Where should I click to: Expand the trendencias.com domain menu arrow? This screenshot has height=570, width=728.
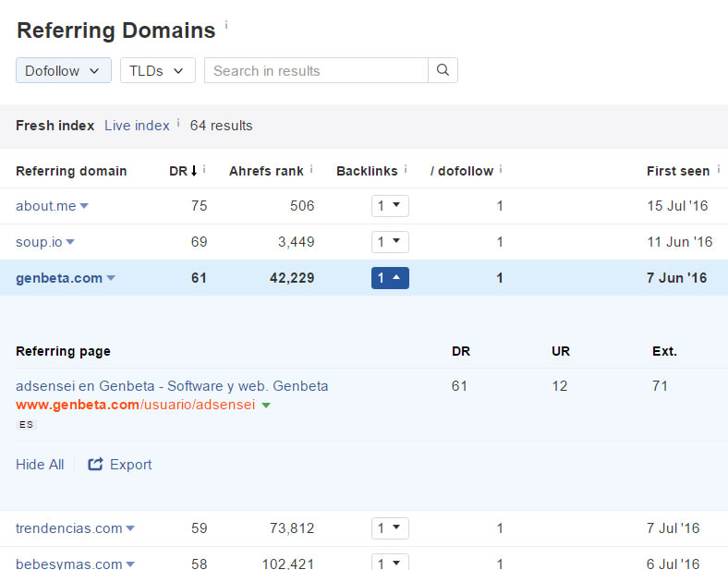tap(130, 528)
